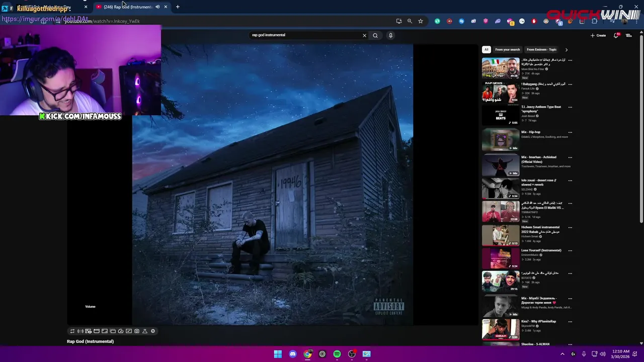
Task: Click the Rap God album art video player
Action: pyautogui.click(x=273, y=185)
